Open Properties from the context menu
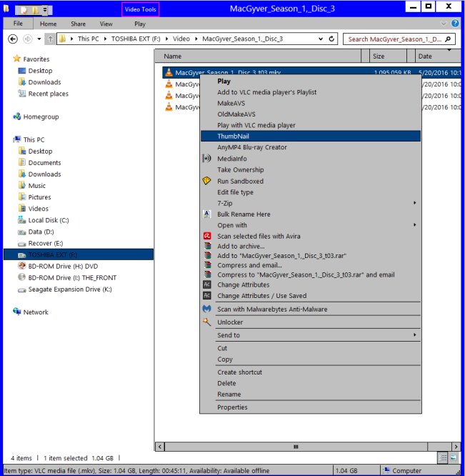Image resolution: width=465 pixels, height=476 pixels. click(x=310, y=407)
